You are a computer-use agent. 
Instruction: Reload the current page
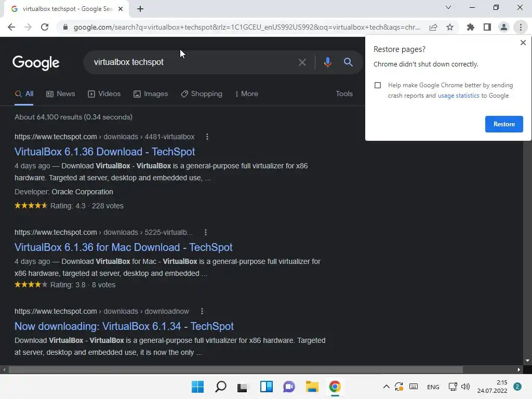pyautogui.click(x=45, y=27)
